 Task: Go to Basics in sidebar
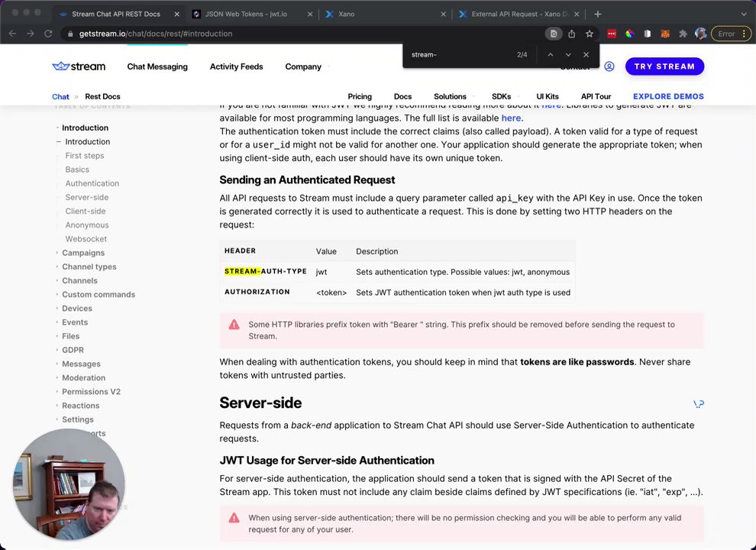coord(77,170)
